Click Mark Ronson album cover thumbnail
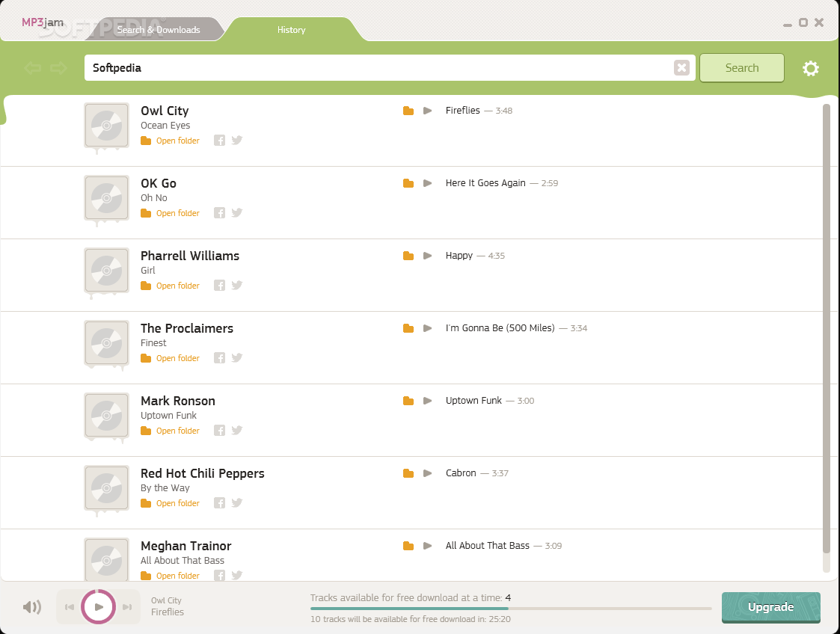The width and height of the screenshot is (840, 634). 107,416
